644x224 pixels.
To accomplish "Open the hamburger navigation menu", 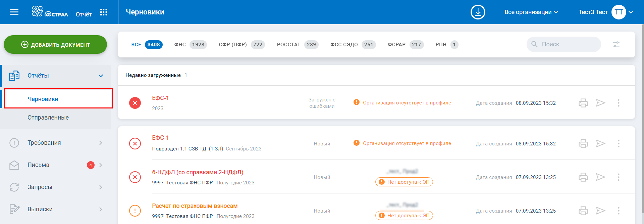I will coord(14,12).
